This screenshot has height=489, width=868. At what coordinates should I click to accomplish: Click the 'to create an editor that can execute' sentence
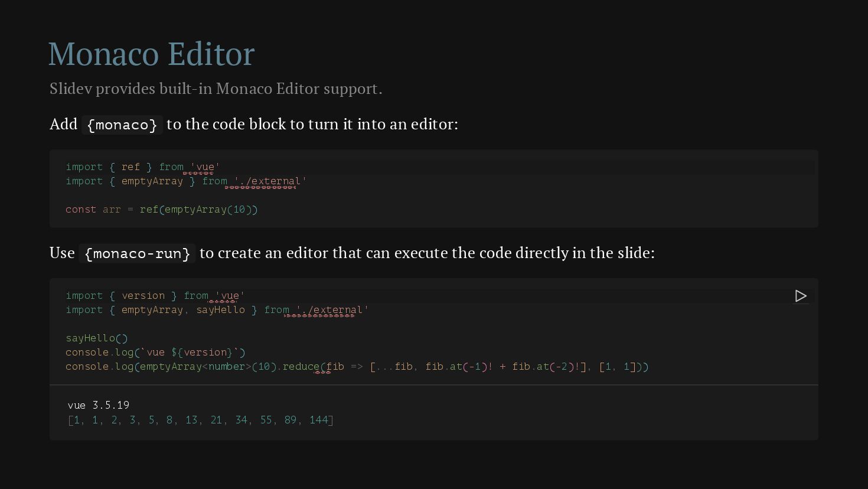(427, 253)
